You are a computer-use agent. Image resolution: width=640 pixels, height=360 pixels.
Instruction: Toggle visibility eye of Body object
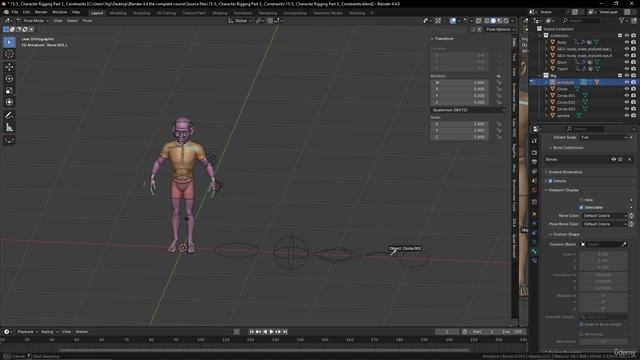[627, 42]
